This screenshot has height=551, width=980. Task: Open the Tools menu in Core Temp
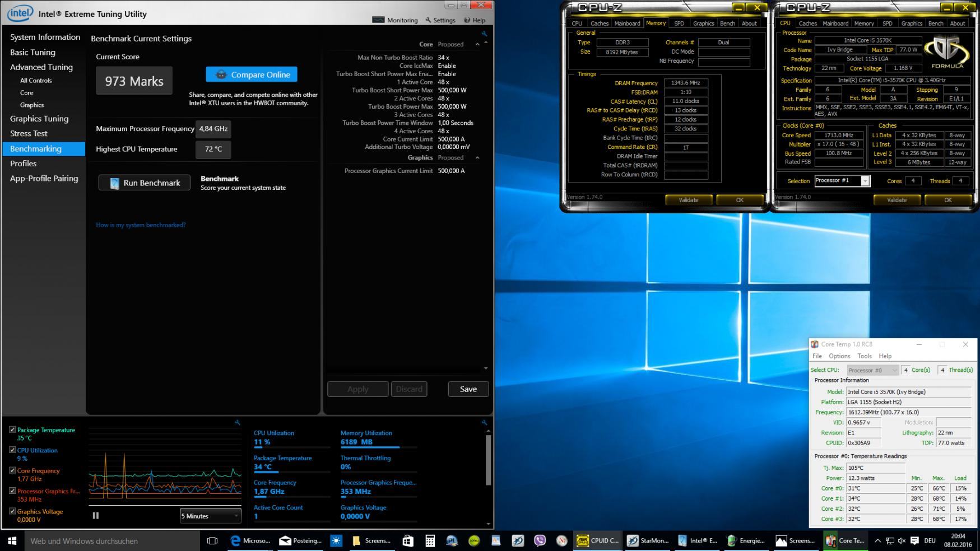[x=865, y=356]
